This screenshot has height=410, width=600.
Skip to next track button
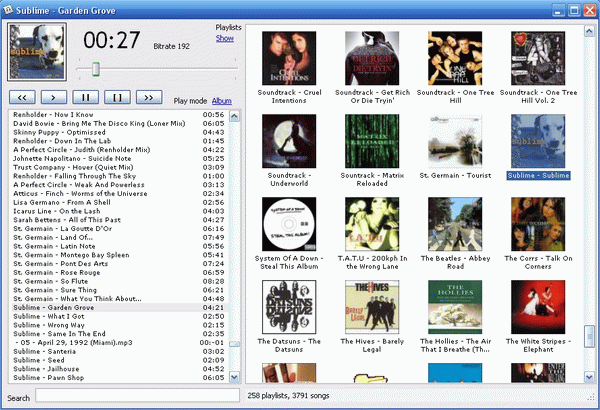[x=149, y=97]
